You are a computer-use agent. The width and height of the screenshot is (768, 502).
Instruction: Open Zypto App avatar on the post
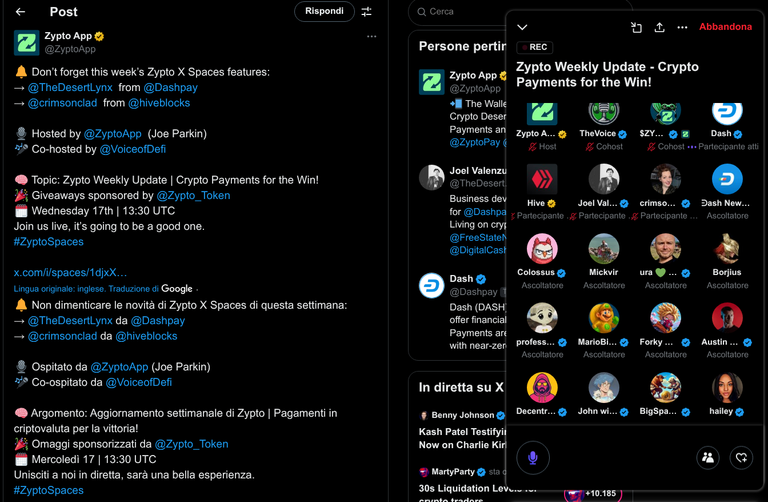26,43
